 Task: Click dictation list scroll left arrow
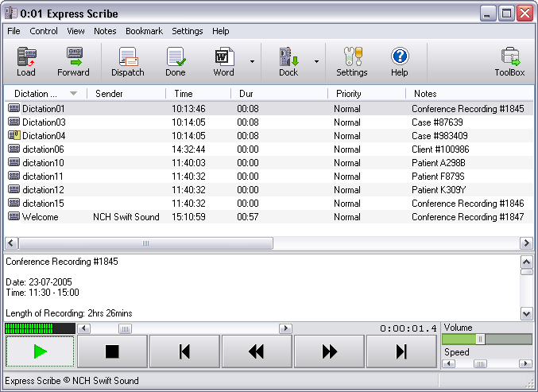coord(11,243)
